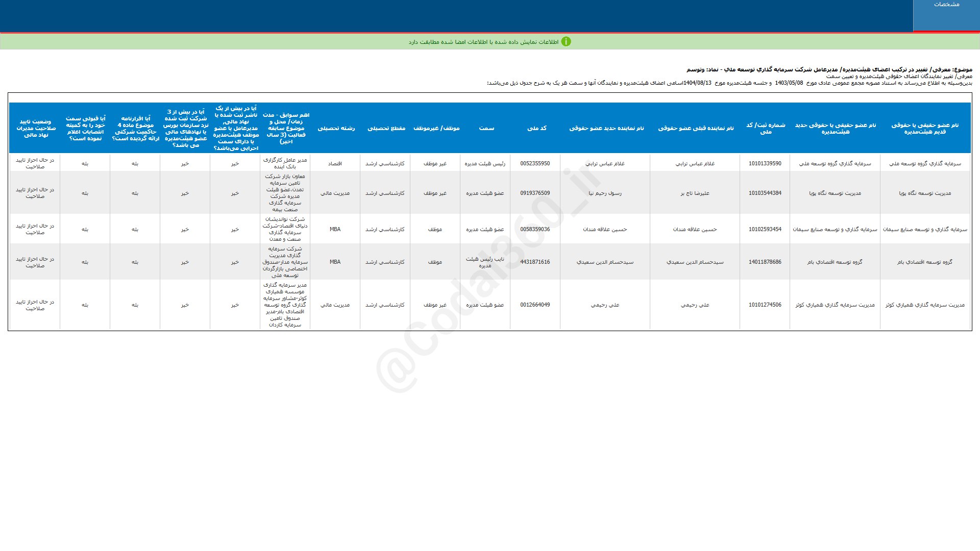Click the نایب رئیس هیئت مدیره position cell
The width and height of the screenshot is (980, 551).
[x=485, y=262]
